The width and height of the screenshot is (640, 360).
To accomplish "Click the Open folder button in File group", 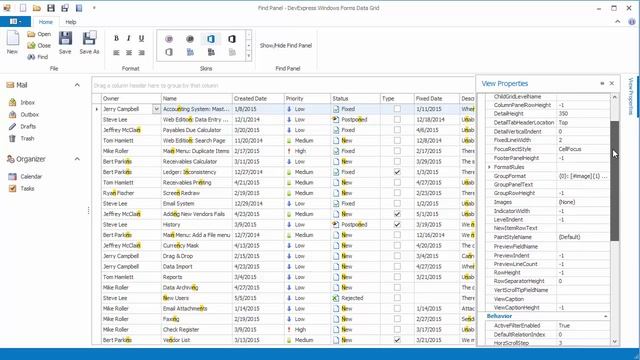I will (39, 34).
